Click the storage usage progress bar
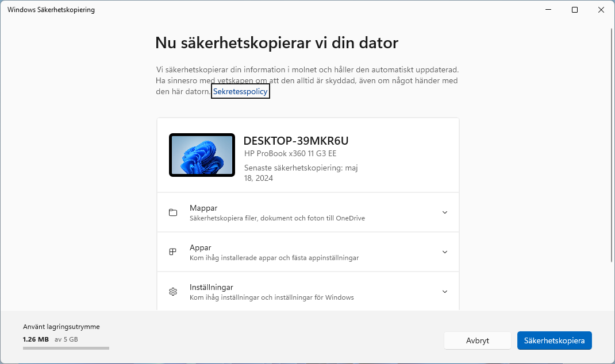 (x=66, y=347)
